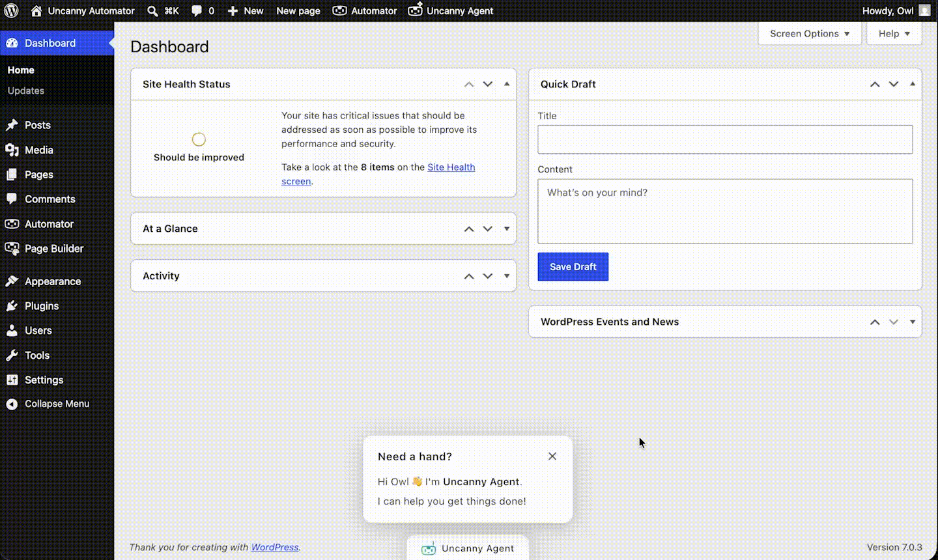Click the Plugins plug icon
This screenshot has height=560, width=938.
click(12, 306)
